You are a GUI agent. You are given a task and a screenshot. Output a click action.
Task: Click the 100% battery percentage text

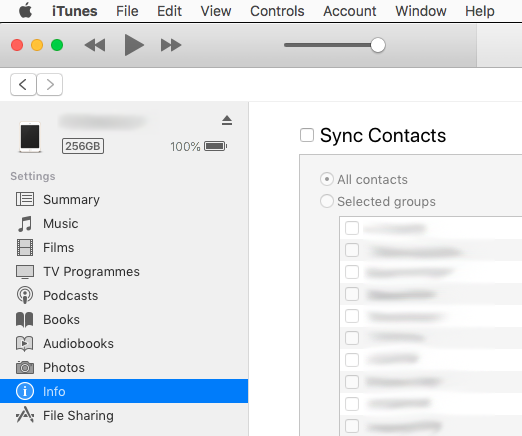pos(185,146)
